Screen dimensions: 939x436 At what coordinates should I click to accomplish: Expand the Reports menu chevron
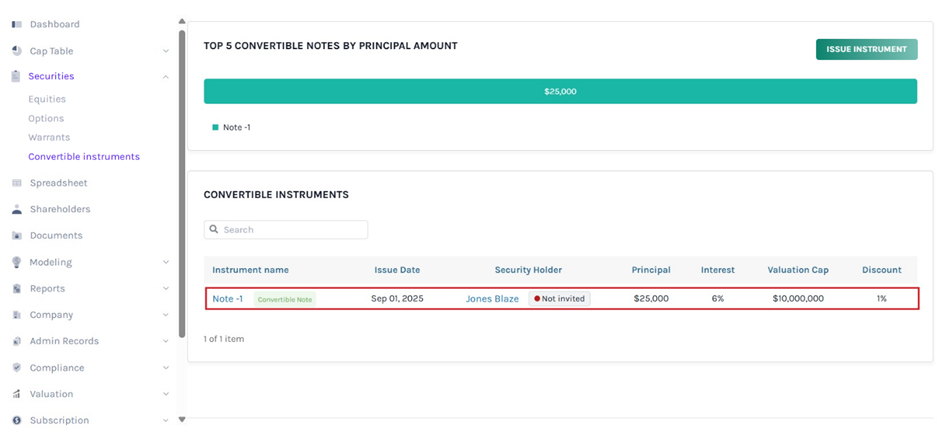(x=166, y=289)
